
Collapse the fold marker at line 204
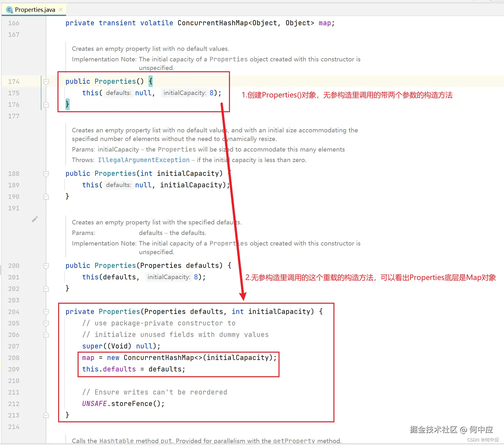(x=46, y=312)
